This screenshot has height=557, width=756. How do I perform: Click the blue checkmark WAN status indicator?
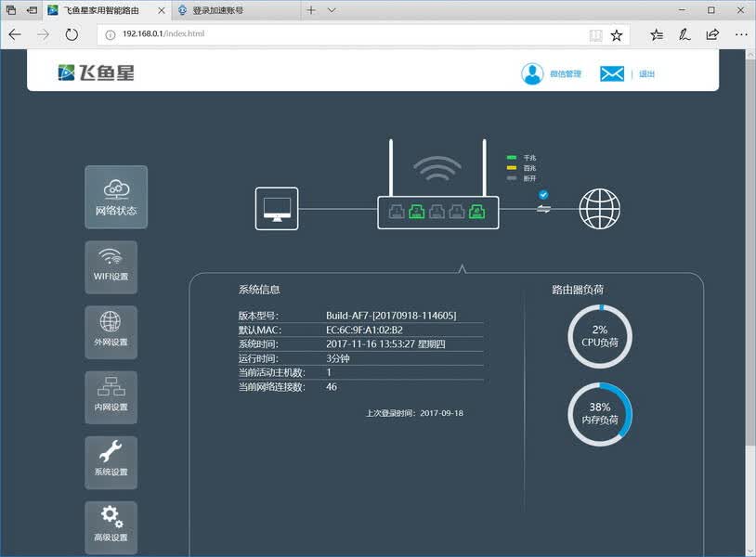point(543,195)
